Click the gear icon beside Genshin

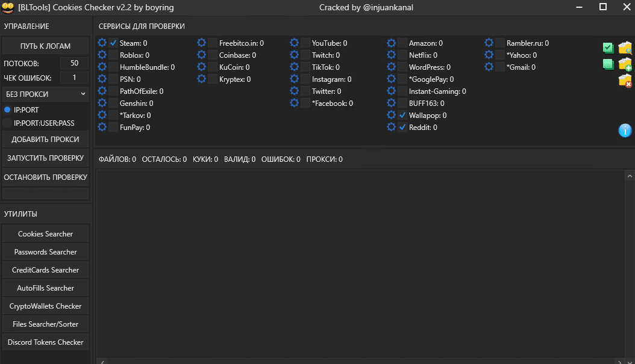(102, 103)
